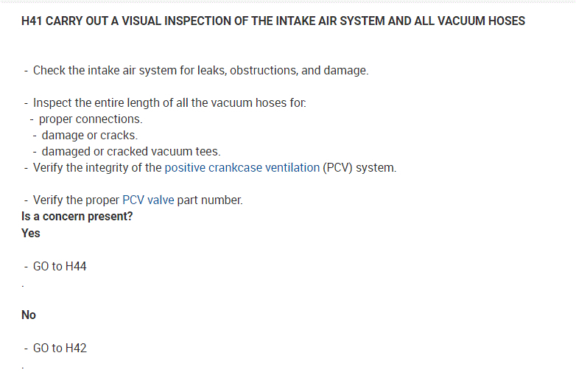Image resolution: width=576 pixels, height=392 pixels.
Task: Click 'damaged or cracked vacuum tees.' sub-item
Action: click(130, 152)
